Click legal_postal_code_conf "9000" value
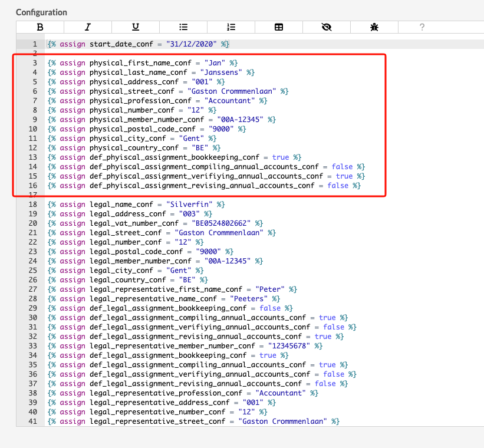The height and width of the screenshot is (448, 484). pyautogui.click(x=208, y=252)
